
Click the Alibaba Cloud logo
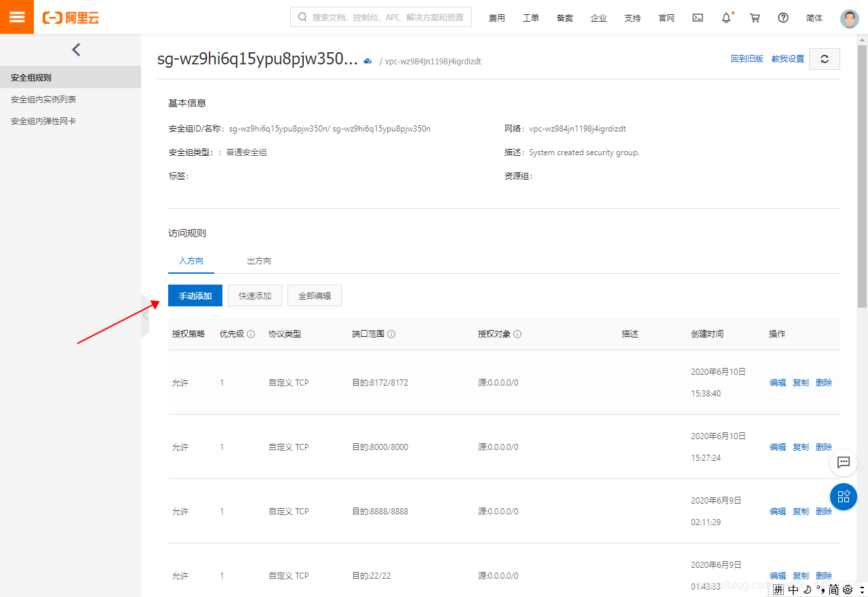click(71, 18)
